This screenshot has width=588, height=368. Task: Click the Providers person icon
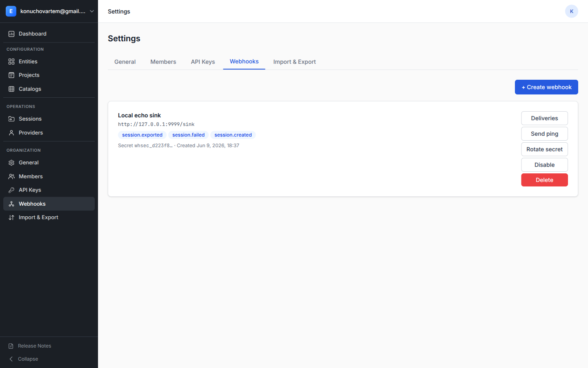[11, 133]
